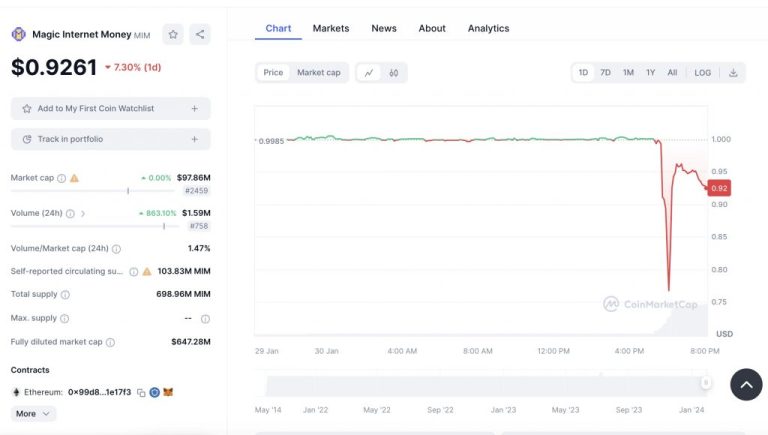Click the Ethereum contract address 0x99d8...1e17f3
The image size is (768, 435).
pyautogui.click(x=99, y=392)
